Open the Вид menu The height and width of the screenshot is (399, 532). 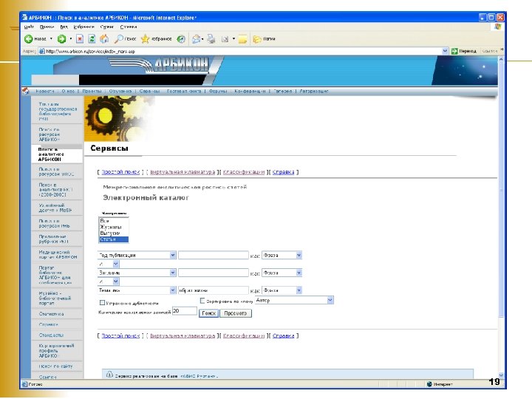pyautogui.click(x=64, y=27)
